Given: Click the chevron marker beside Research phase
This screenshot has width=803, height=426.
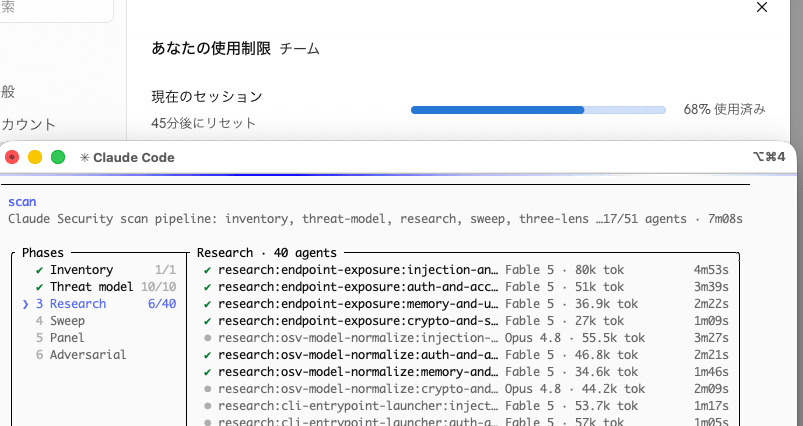Looking at the screenshot, I should point(26,304).
